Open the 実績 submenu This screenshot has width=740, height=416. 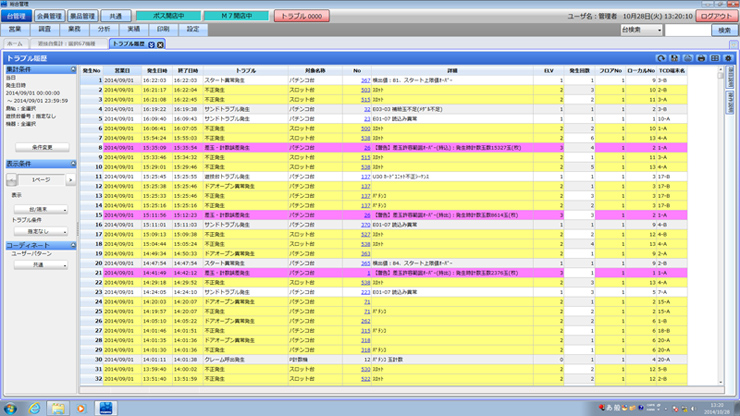pyautogui.click(x=134, y=29)
